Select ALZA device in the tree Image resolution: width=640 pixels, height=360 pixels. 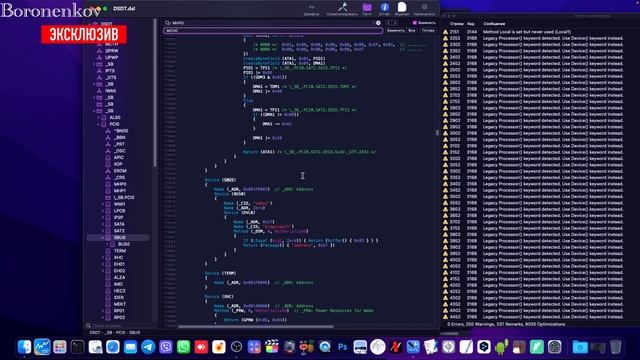(120, 278)
